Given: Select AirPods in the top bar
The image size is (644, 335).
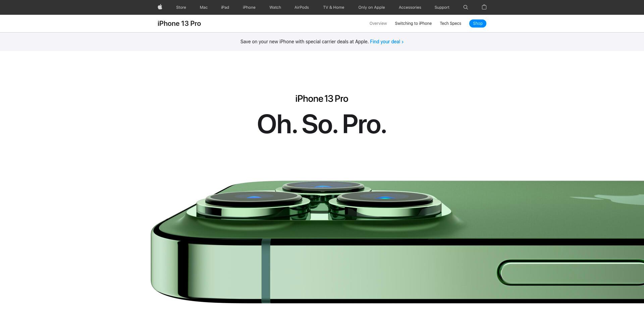Looking at the screenshot, I should 302,7.
